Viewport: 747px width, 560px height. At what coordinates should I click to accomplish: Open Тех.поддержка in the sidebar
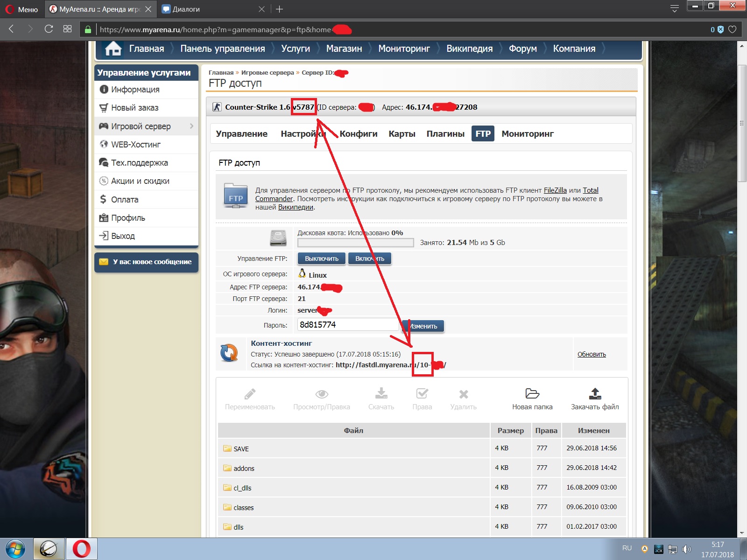click(x=147, y=163)
